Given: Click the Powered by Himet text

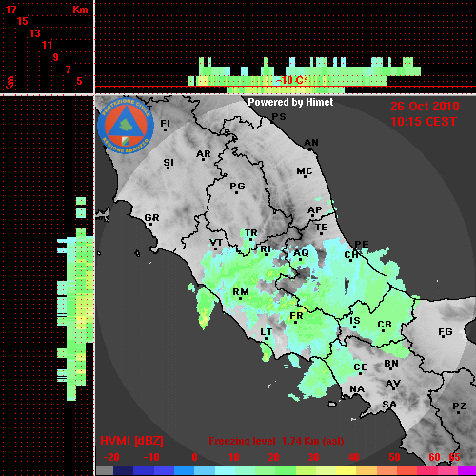Looking at the screenshot, I should coord(290,102).
